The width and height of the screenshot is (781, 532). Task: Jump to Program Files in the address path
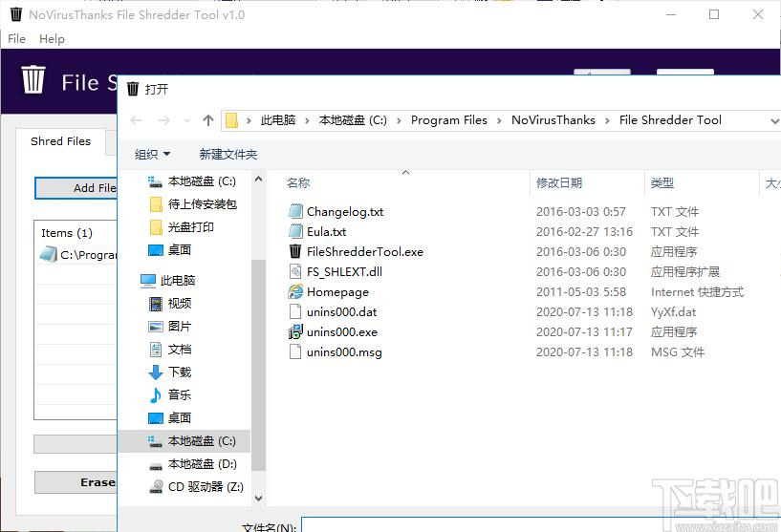pos(448,120)
